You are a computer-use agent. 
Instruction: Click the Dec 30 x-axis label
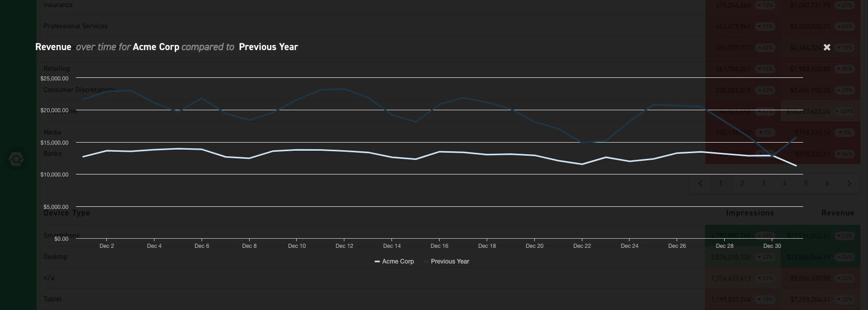point(772,246)
